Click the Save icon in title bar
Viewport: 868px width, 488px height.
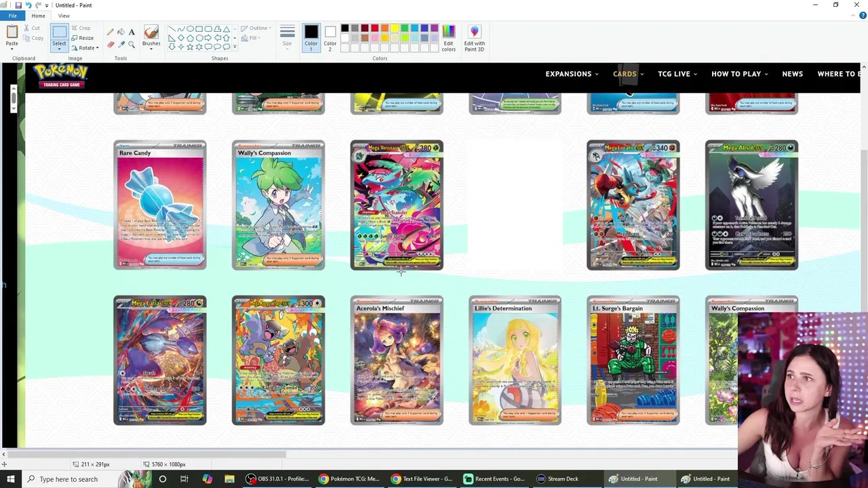[x=18, y=5]
